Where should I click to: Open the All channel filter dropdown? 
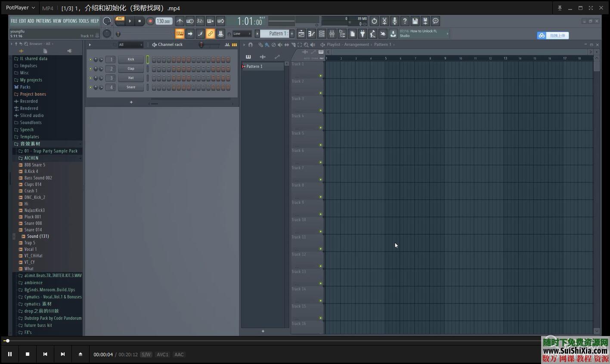click(130, 45)
